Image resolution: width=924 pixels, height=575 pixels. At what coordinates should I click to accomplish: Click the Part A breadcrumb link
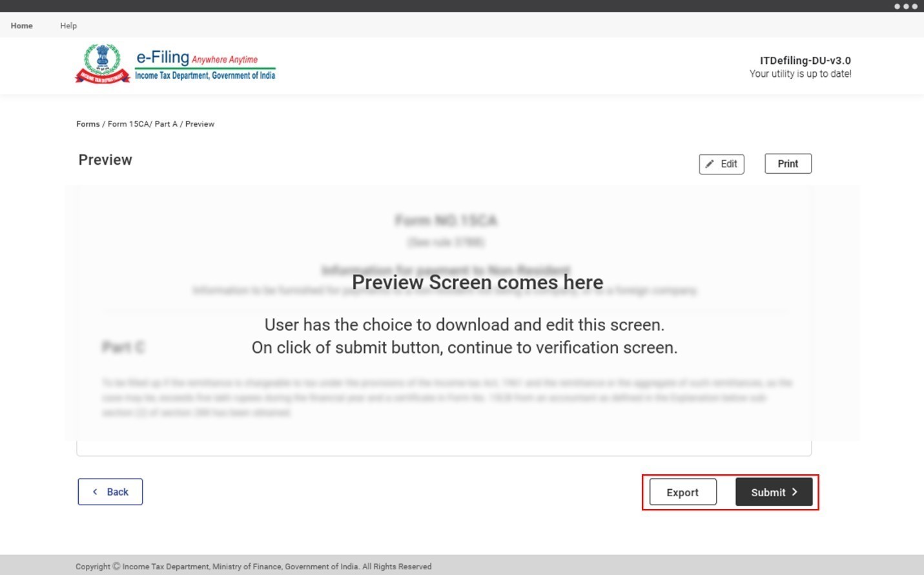(166, 124)
